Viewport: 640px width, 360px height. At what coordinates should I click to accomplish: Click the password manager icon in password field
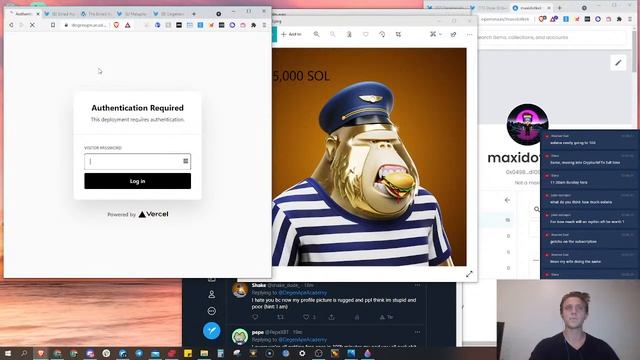pyautogui.click(x=186, y=161)
